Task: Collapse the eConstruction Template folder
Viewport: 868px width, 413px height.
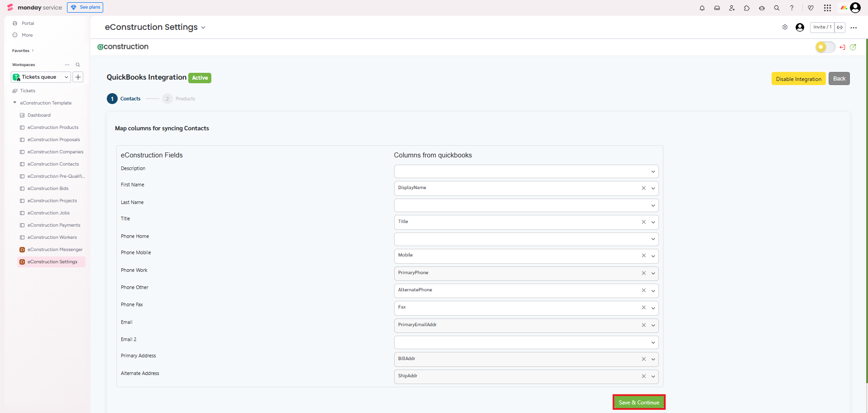Action: pyautogui.click(x=15, y=103)
